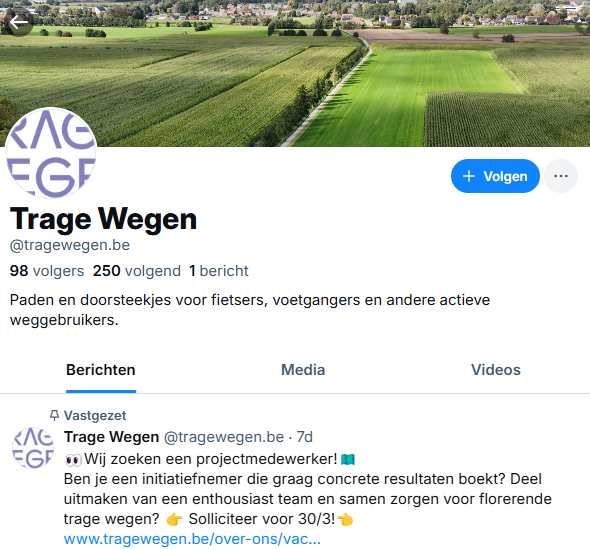The width and height of the screenshot is (590, 549).
Task: Open the Trage Wegen profile avatar
Action: click(51, 153)
